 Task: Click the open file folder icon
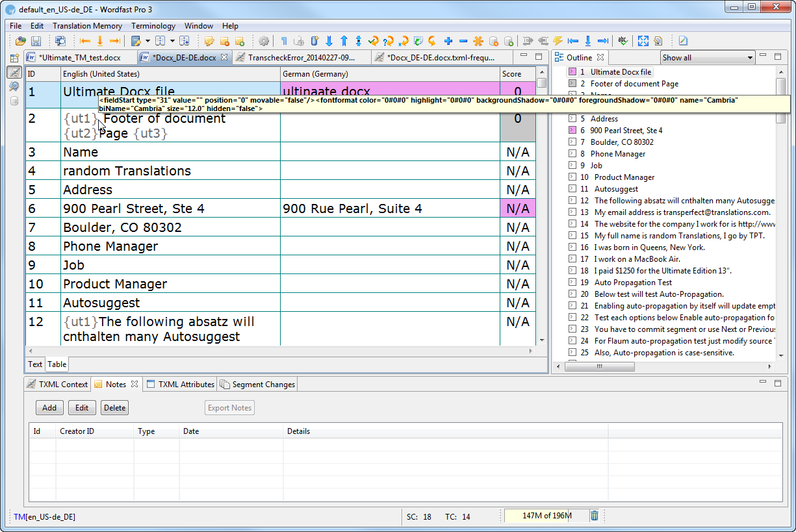coord(21,41)
